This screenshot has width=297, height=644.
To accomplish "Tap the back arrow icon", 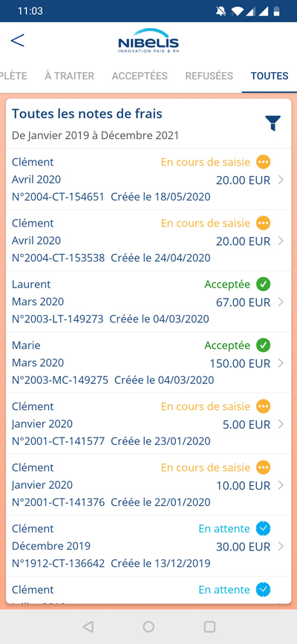I will (18, 41).
